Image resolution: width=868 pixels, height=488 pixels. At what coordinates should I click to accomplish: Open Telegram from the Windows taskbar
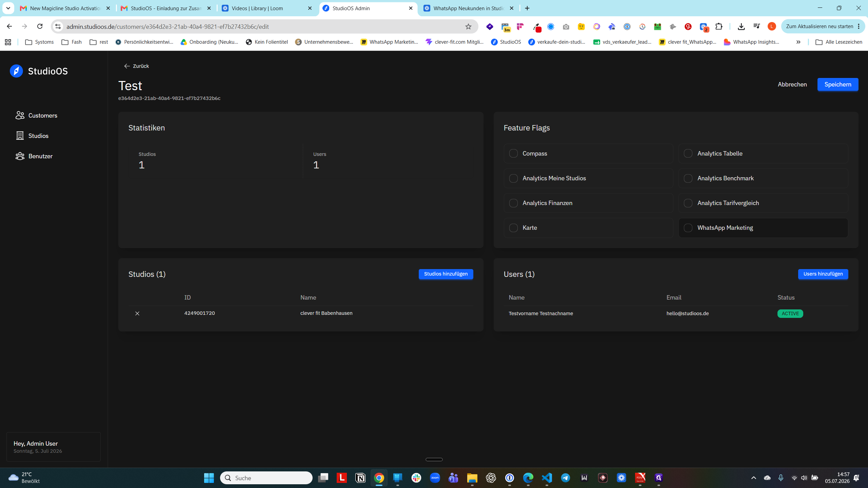coord(565,478)
